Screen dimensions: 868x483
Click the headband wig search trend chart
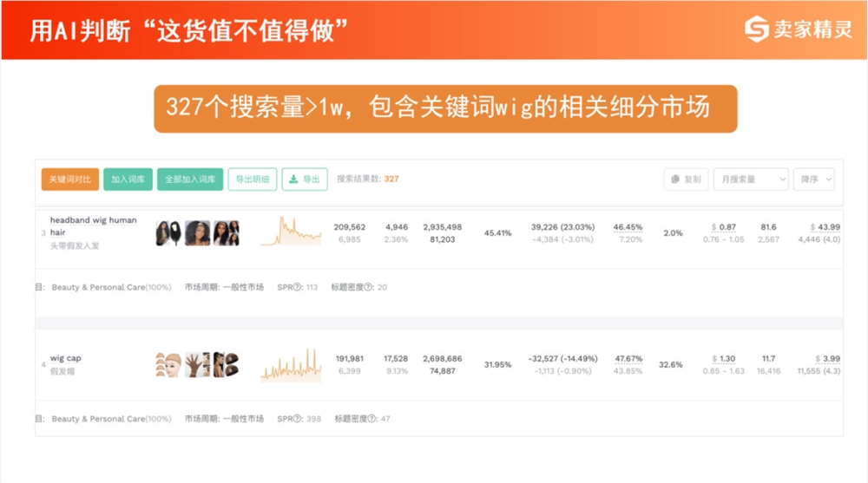(291, 232)
